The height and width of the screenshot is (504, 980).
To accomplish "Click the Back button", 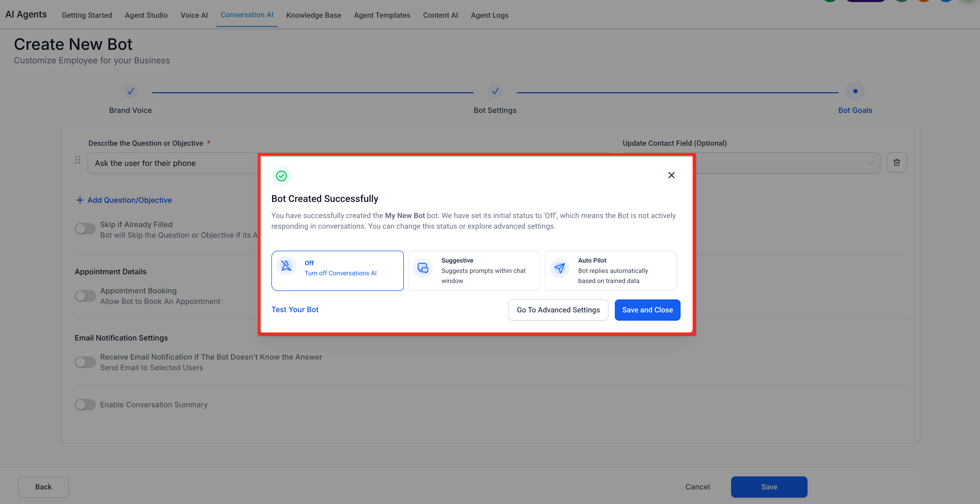I will click(43, 487).
